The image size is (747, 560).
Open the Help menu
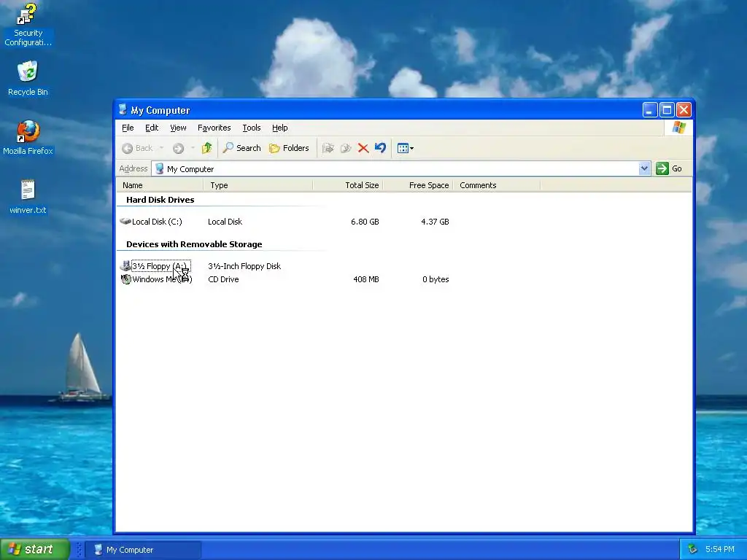click(279, 128)
